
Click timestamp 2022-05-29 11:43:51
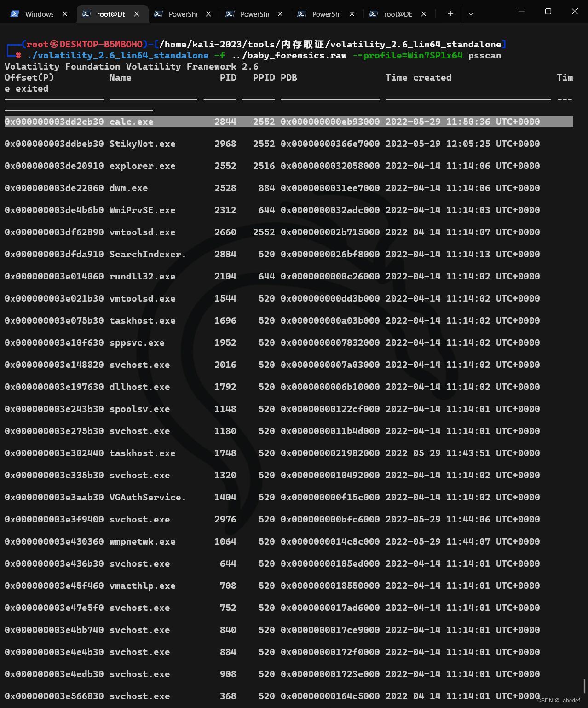(438, 453)
